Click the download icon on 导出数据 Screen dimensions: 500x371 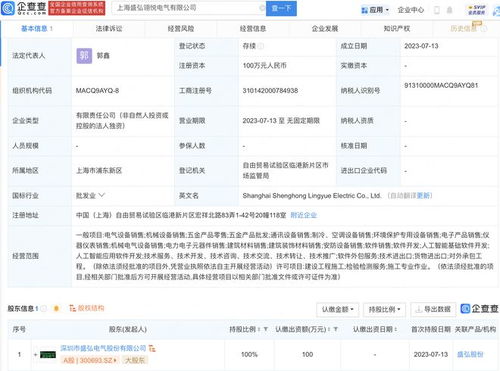coord(419,309)
